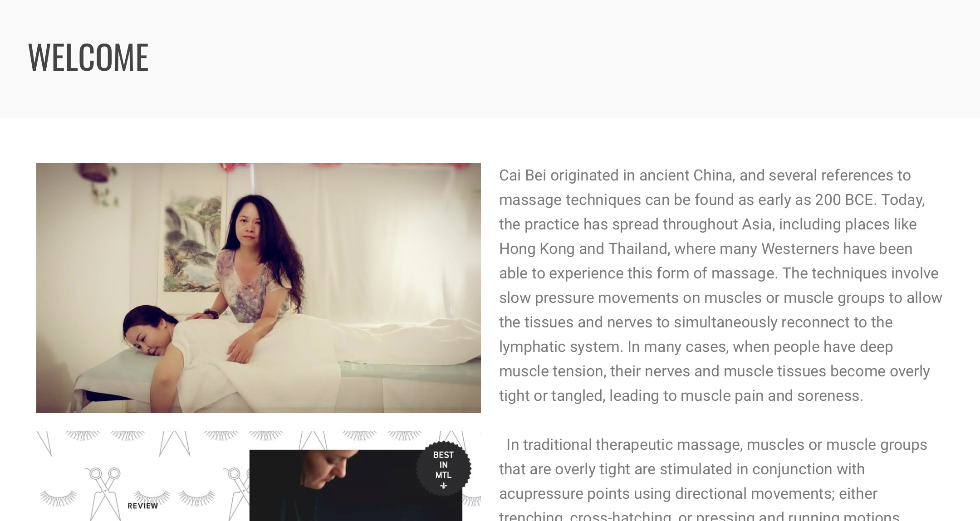The image size is (980, 521).
Task: Open the dark portrait photo in review image
Action: click(x=356, y=485)
